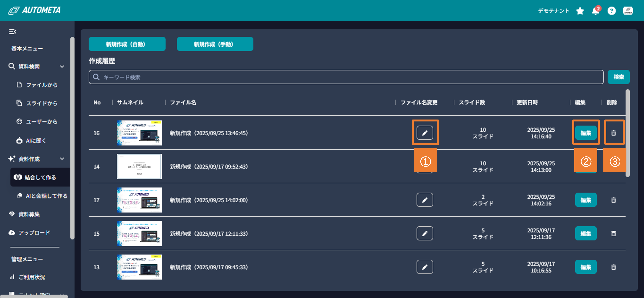Image resolution: width=644 pixels, height=298 pixels.
Task: Delete row 17 with trash icon
Action: (613, 200)
